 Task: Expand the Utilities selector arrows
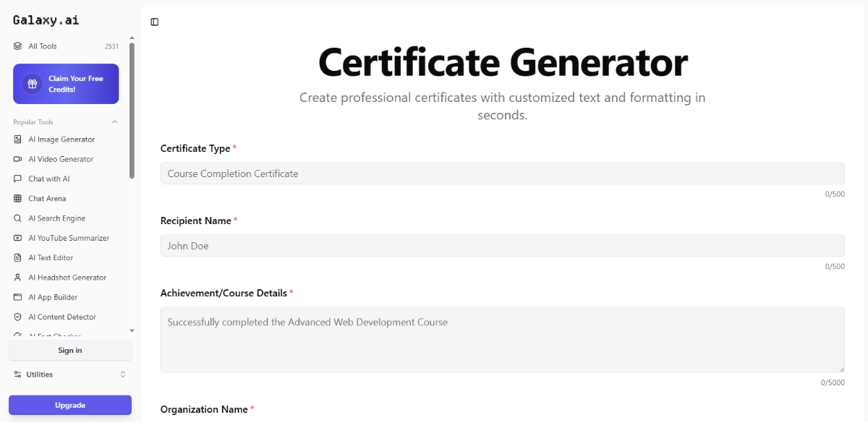click(123, 374)
